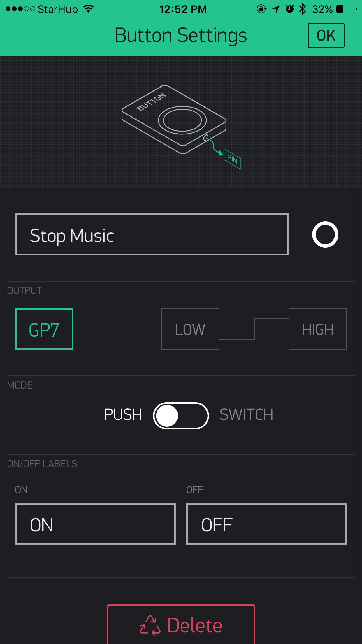Tap the location arrow status icon
Screen dimensions: 362x644
276,9
